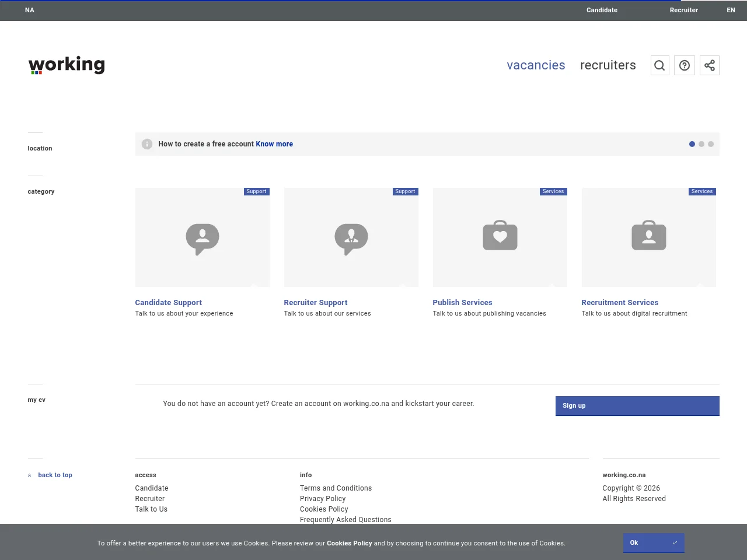
Task: Open the share icon in header
Action: (710, 65)
